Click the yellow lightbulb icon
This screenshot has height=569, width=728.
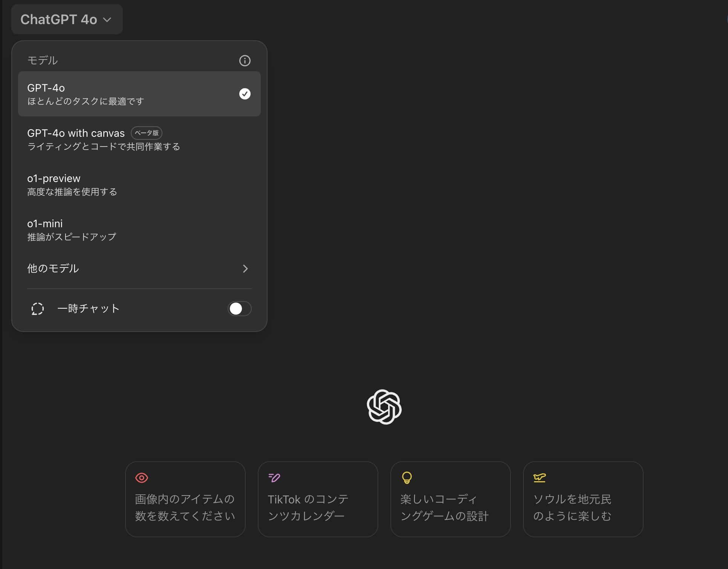tap(407, 478)
